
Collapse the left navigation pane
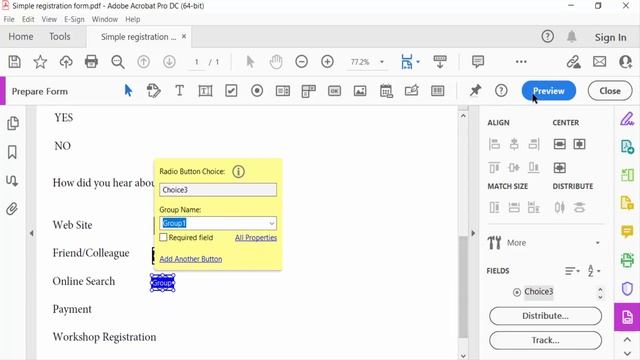pos(31,233)
